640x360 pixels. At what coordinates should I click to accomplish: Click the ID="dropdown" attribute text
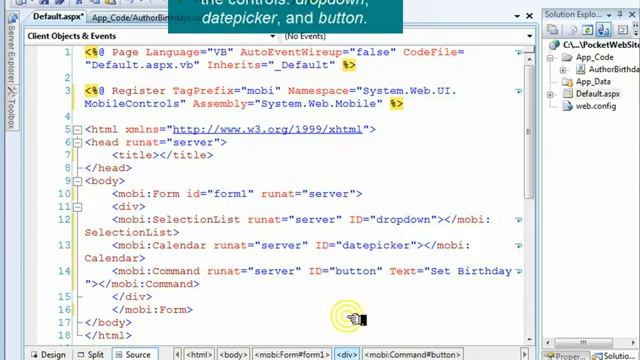(393, 220)
